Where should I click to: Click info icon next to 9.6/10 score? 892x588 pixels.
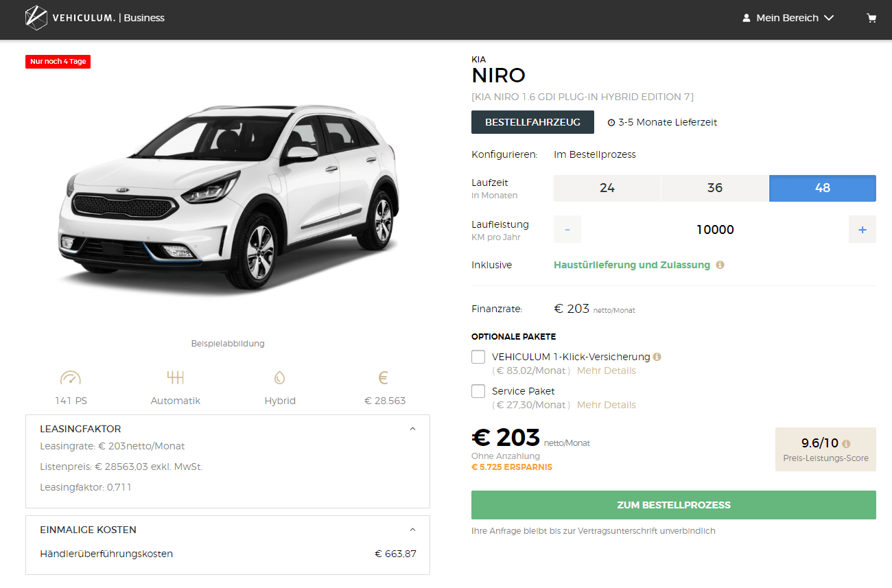[x=846, y=444]
